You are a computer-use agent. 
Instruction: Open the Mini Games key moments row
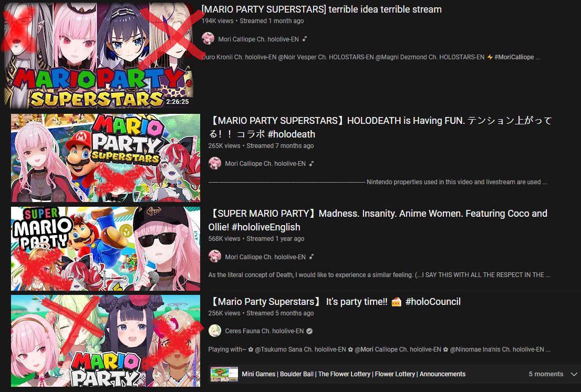pos(393,374)
